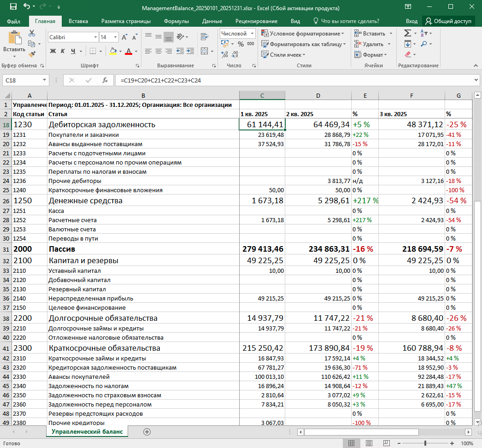This screenshot has height=448, width=482.
Task: Click the Merge and Center cells icon
Action: [x=205, y=51]
